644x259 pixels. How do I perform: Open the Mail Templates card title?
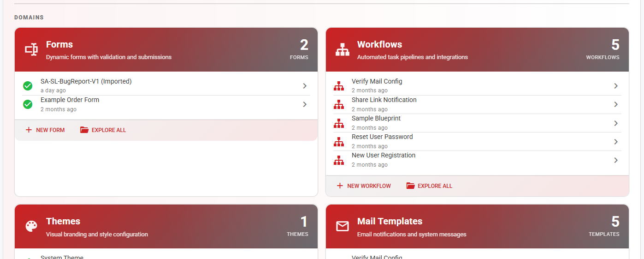[x=390, y=221]
